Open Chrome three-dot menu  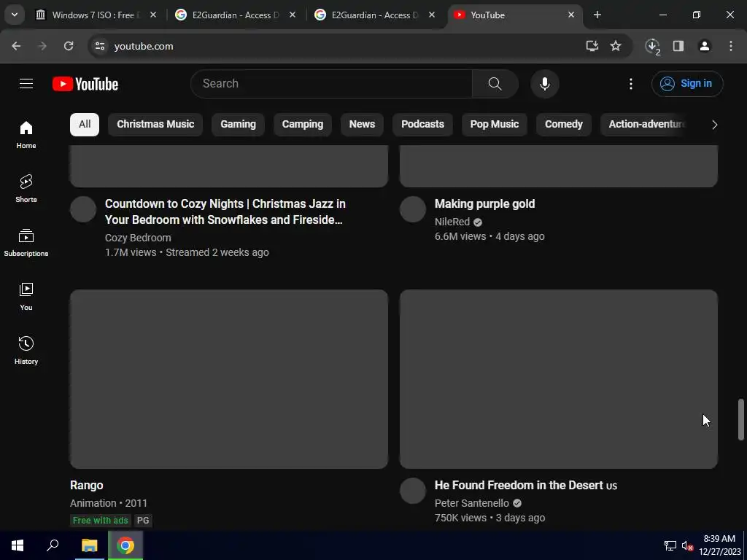click(x=731, y=46)
